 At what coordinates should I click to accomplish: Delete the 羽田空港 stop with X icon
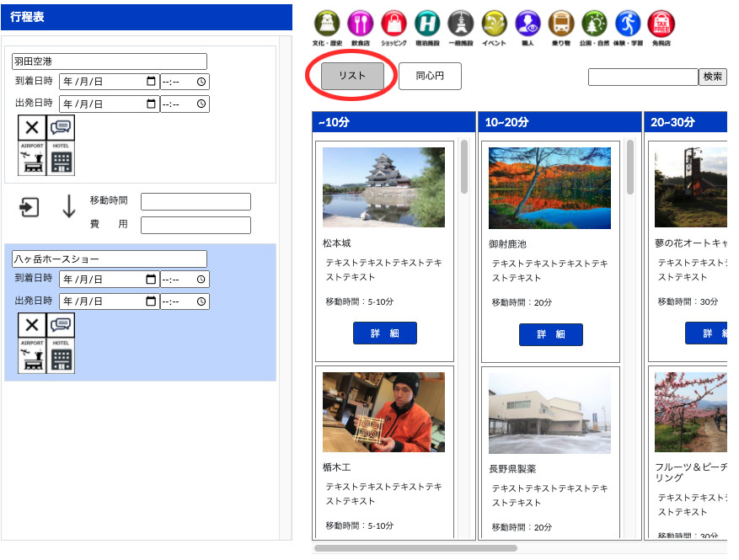pos(32,128)
